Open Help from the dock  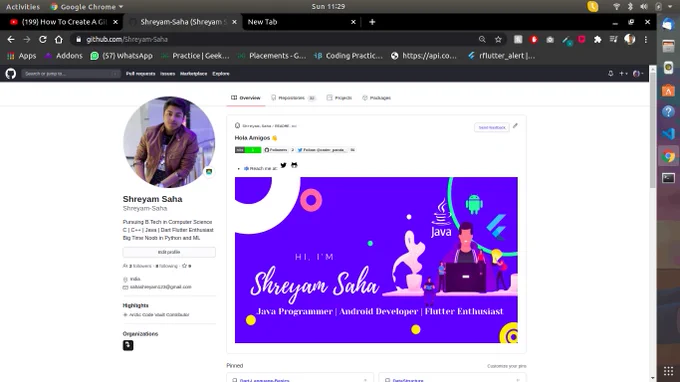tap(668, 112)
